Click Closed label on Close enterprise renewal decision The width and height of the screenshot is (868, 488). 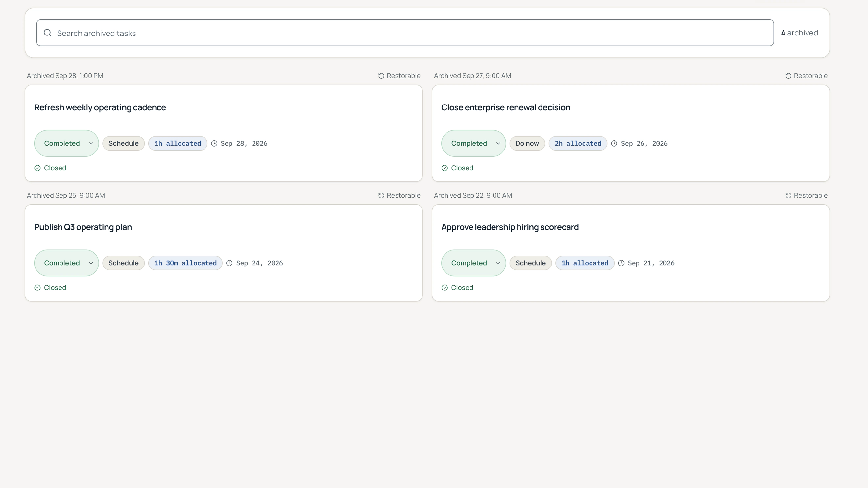pyautogui.click(x=462, y=168)
